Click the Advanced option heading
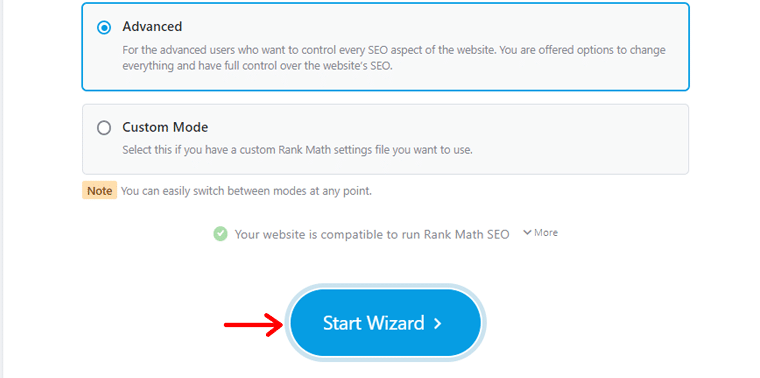 (152, 26)
